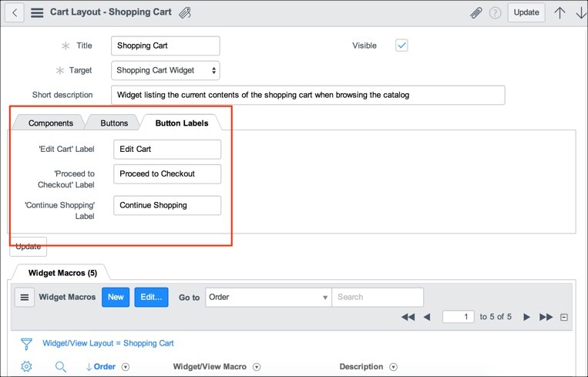Click the blue New button

point(116,297)
